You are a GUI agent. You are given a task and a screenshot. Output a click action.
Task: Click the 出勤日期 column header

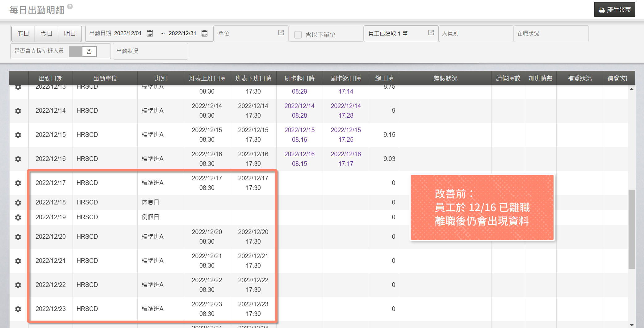[51, 78]
